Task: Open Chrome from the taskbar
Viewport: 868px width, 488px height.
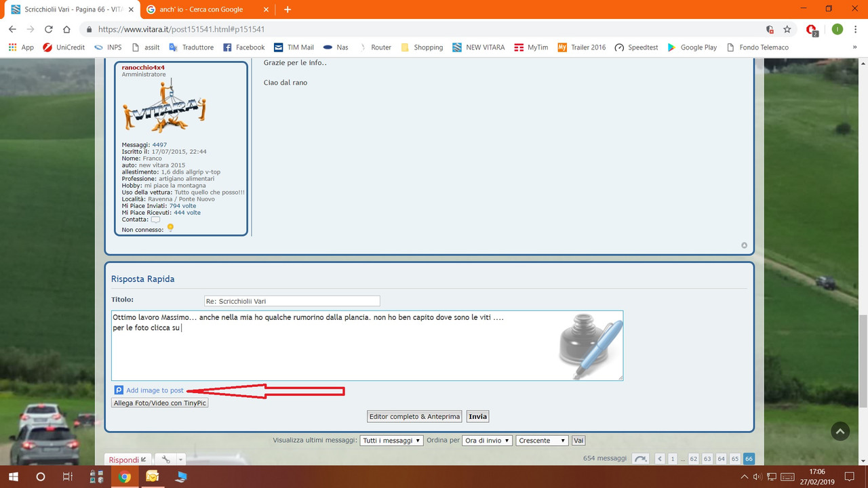Action: coord(124,476)
